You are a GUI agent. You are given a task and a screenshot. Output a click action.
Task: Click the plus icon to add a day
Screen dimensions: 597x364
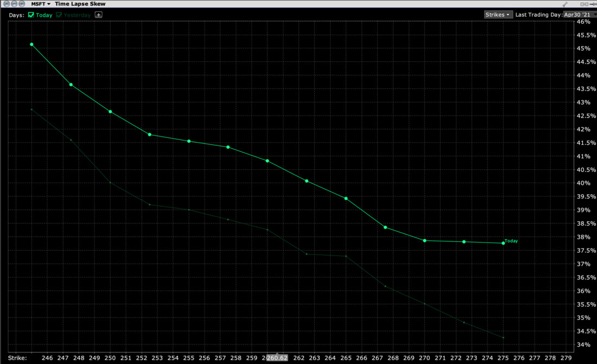click(98, 15)
